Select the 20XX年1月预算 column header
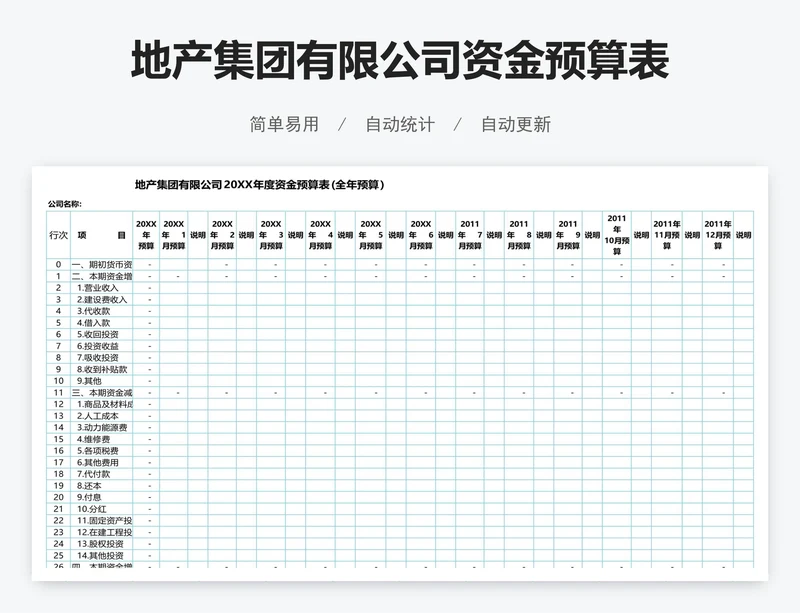The height and width of the screenshot is (613, 800). [173, 235]
